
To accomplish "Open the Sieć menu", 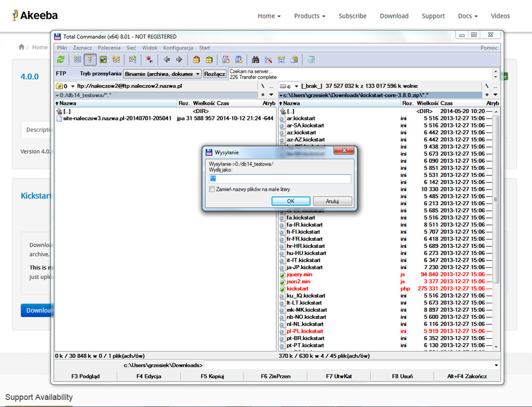I will (x=131, y=48).
